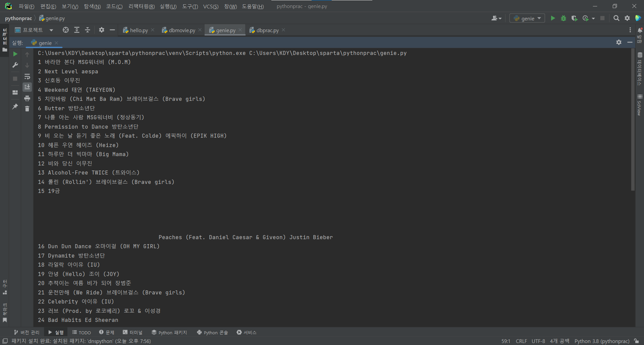Change the CRLF line separator

[x=521, y=341]
